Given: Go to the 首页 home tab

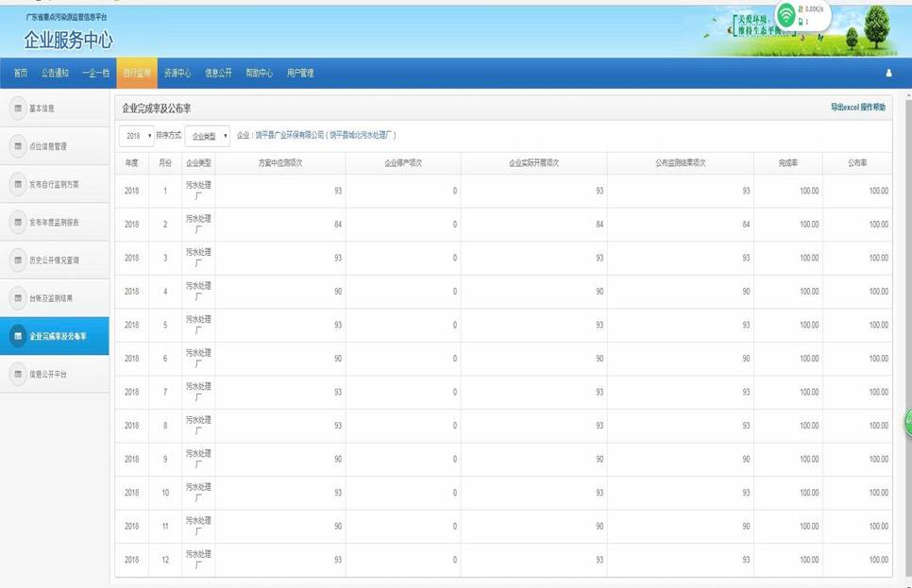Looking at the screenshot, I should (x=21, y=74).
